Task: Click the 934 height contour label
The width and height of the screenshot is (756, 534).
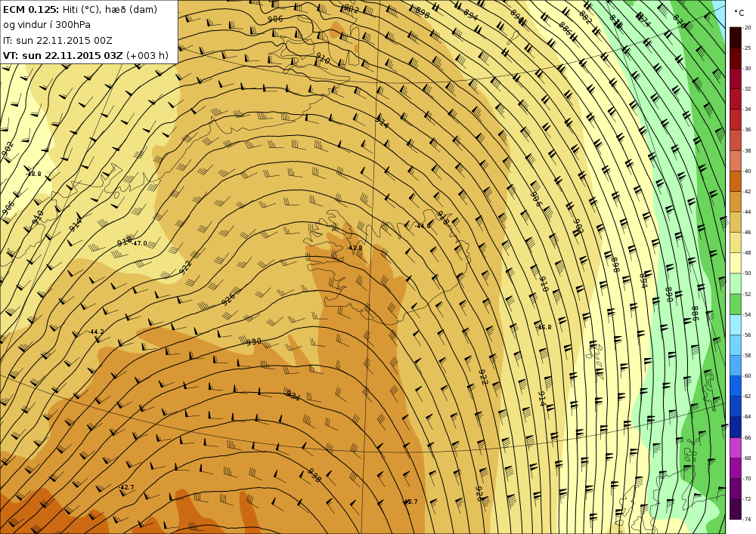Action: [293, 396]
